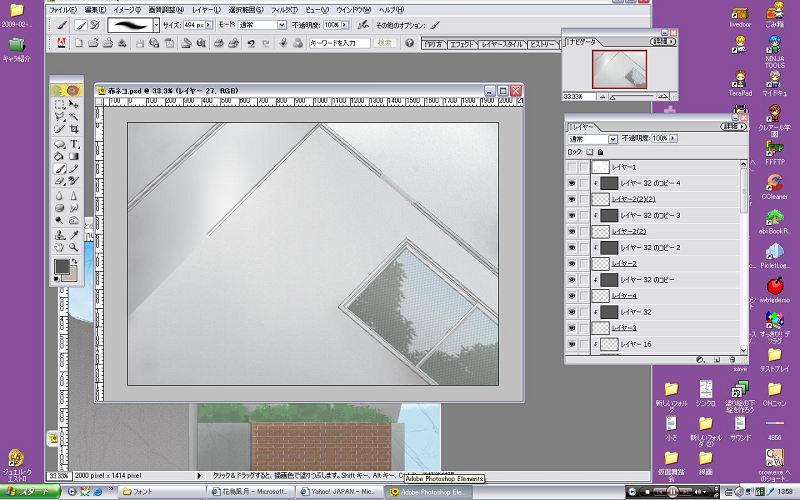This screenshot has width=800, height=500.
Task: Hide レイヤー 16 layer
Action: [x=572, y=344]
